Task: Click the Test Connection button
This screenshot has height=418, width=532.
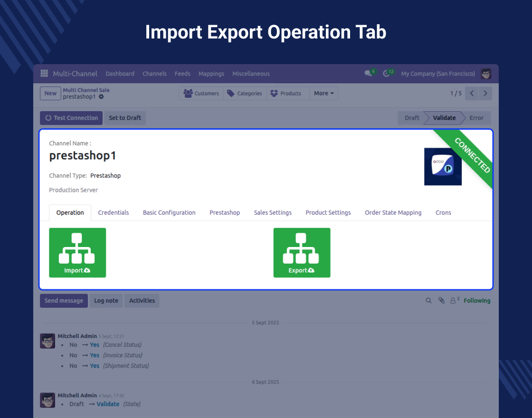Action: tap(71, 118)
